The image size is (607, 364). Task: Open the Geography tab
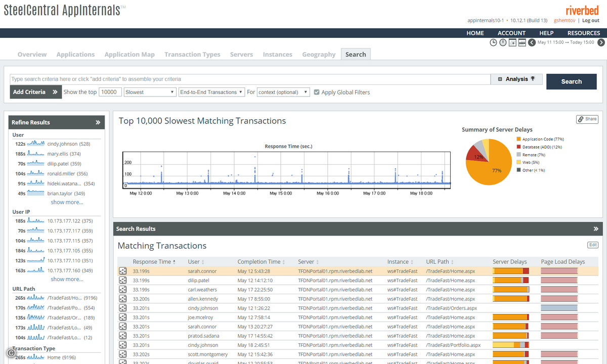coord(319,54)
